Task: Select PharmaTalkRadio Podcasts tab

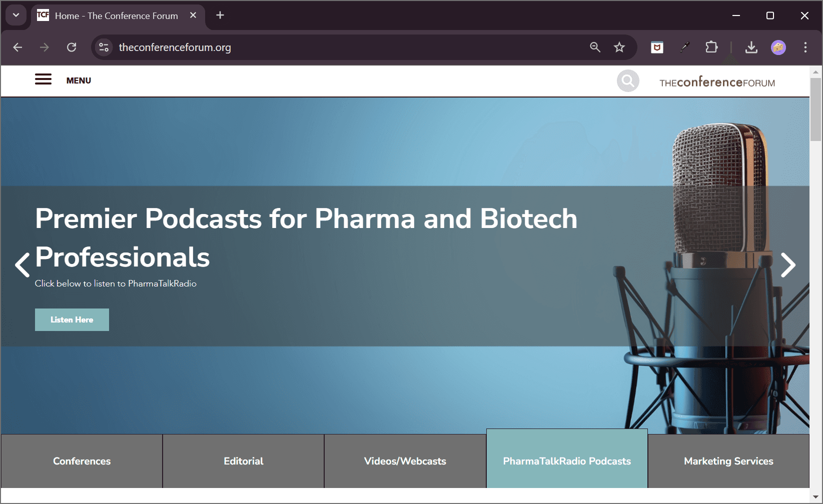Action: [x=567, y=458]
